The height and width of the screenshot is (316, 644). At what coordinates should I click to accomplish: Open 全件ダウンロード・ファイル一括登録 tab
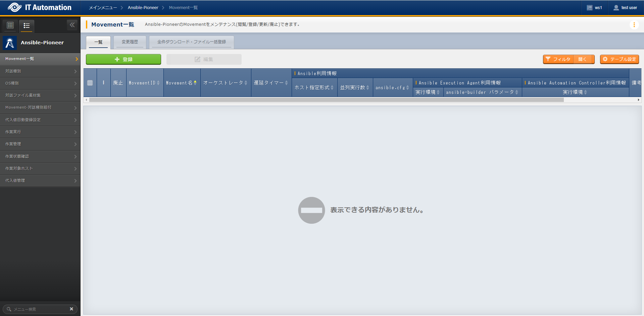[191, 42]
